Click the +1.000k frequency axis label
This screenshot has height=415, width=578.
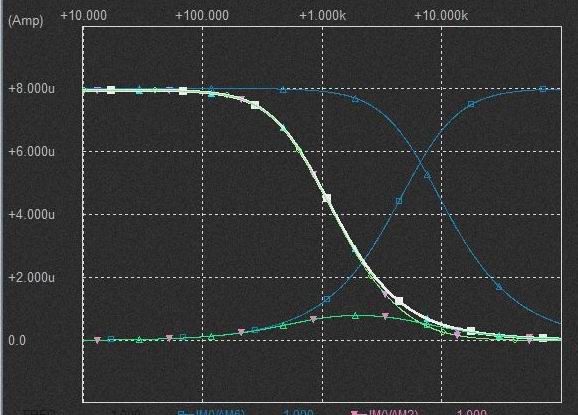(x=323, y=15)
